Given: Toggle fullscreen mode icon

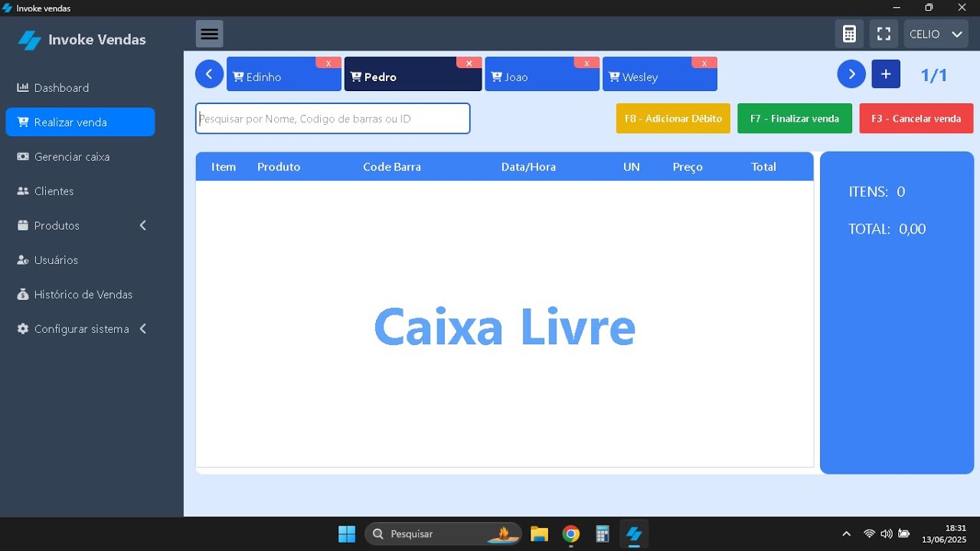Looking at the screenshot, I should coord(884,34).
